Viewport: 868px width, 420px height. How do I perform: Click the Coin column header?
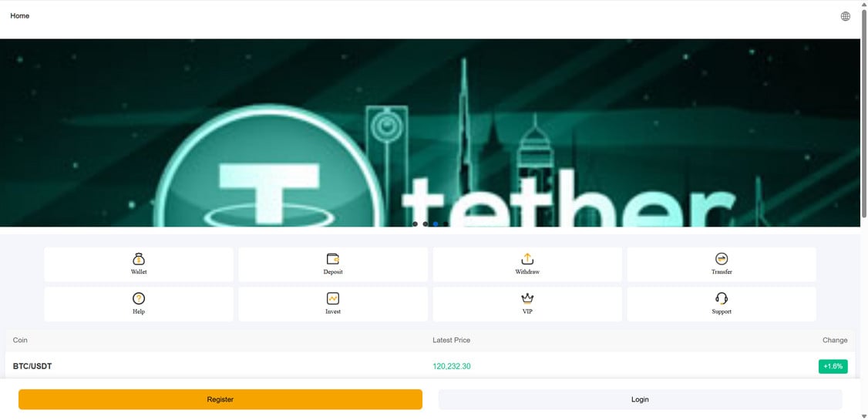20,341
